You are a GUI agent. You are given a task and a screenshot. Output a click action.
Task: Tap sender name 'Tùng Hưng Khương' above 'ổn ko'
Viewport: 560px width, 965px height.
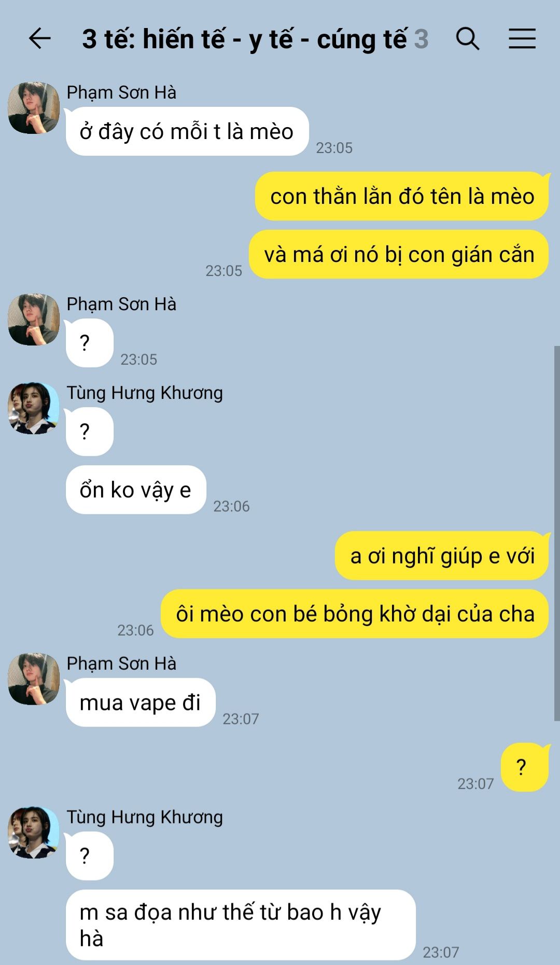145,393
